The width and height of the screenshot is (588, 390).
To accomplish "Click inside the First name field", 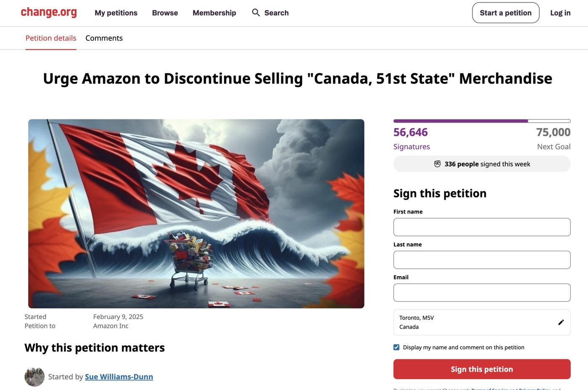I will [482, 227].
